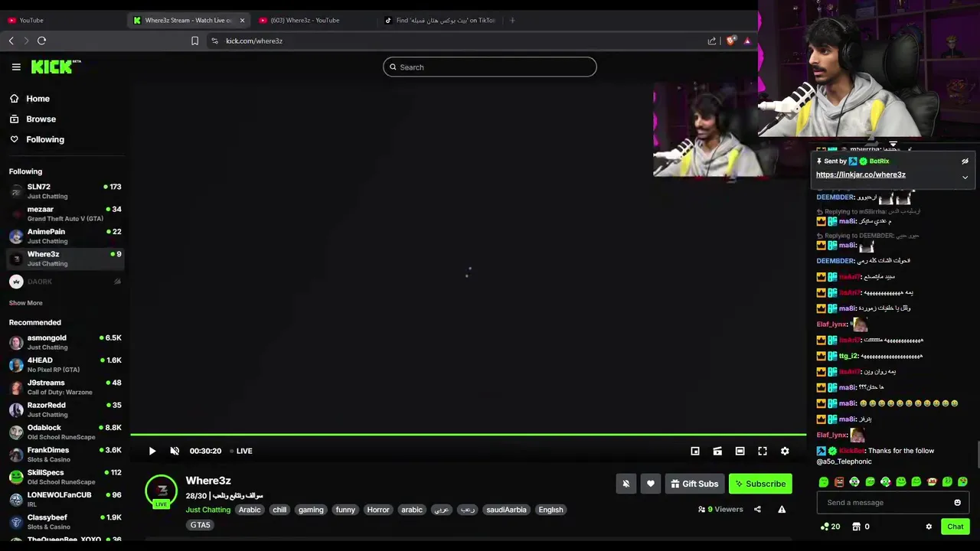
Task: Open Browse in sidebar
Action: [x=41, y=119]
